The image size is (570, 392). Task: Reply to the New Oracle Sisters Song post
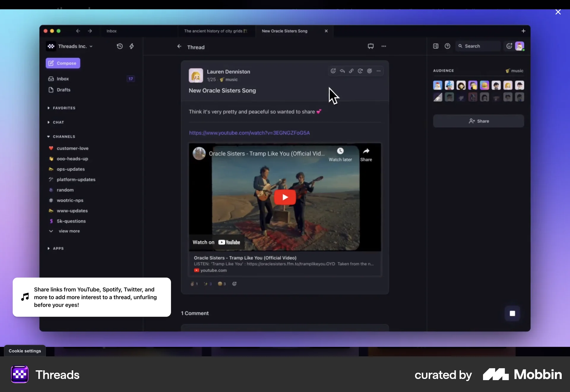(342, 71)
